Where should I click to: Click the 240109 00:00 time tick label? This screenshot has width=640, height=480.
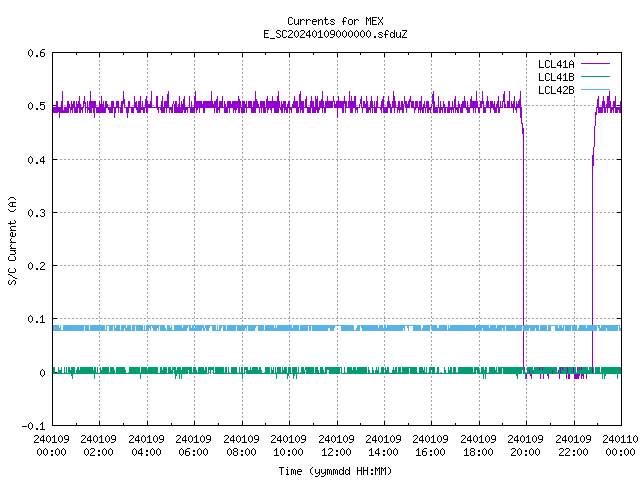pos(51,446)
